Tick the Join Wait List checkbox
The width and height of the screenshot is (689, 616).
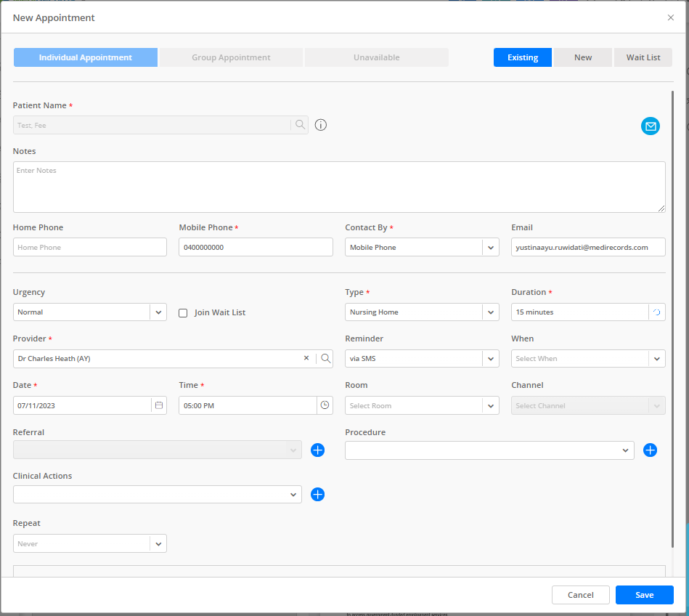point(183,312)
